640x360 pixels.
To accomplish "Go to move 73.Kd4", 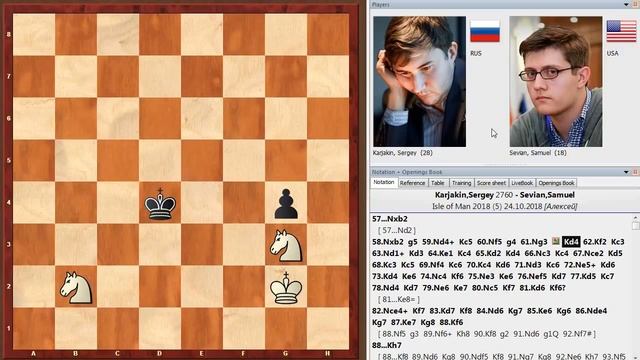I will [384, 276].
